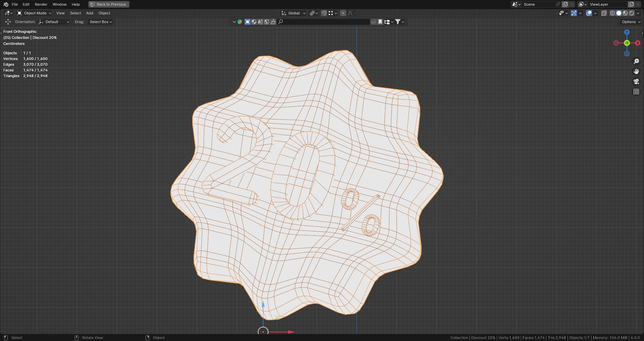The height and width of the screenshot is (341, 644).
Task: Click the bookmark icon
Action: click(x=380, y=22)
